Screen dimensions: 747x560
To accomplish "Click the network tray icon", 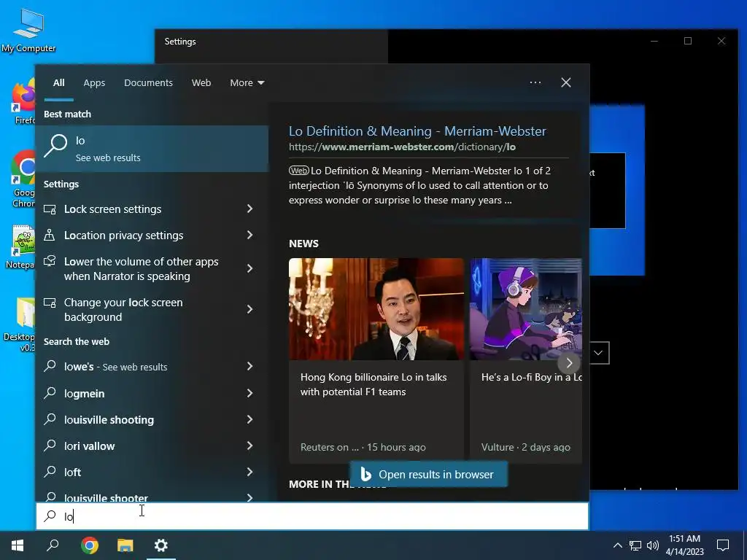I will pos(635,545).
